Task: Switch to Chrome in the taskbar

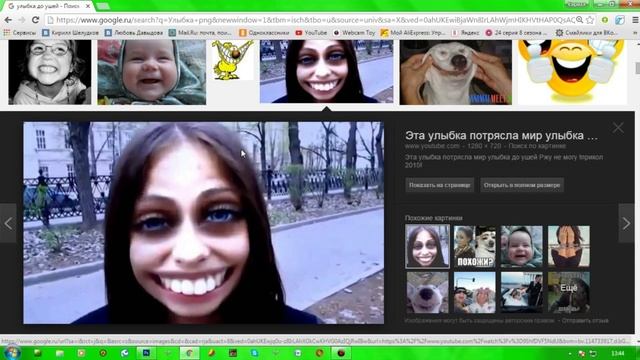Action: tap(190, 353)
